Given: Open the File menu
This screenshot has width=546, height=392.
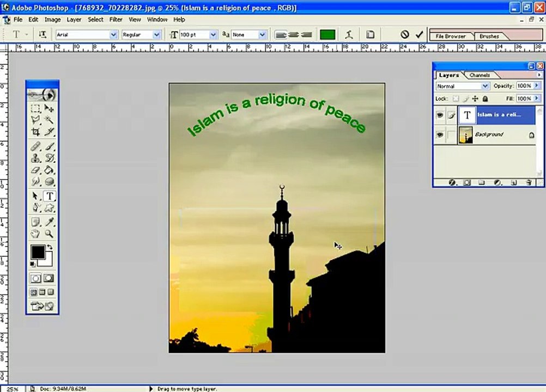Looking at the screenshot, I should [18, 20].
